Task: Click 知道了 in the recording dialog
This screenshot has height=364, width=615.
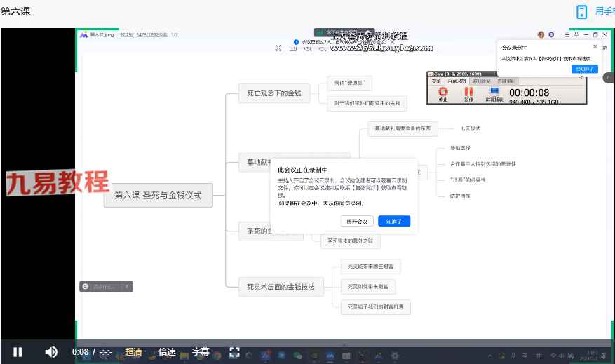Action: [x=394, y=221]
